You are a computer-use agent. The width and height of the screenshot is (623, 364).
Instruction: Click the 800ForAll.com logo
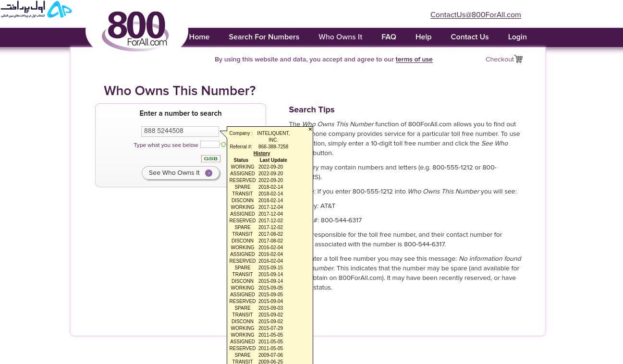(135, 31)
